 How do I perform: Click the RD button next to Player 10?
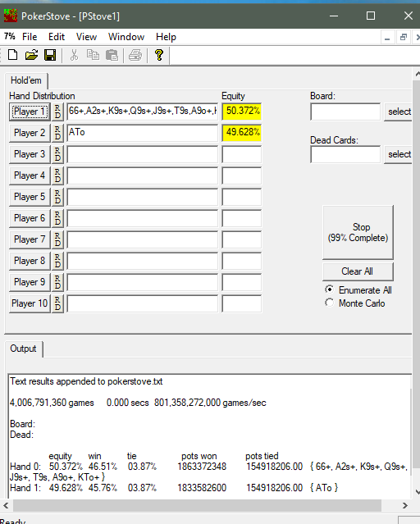click(x=57, y=303)
